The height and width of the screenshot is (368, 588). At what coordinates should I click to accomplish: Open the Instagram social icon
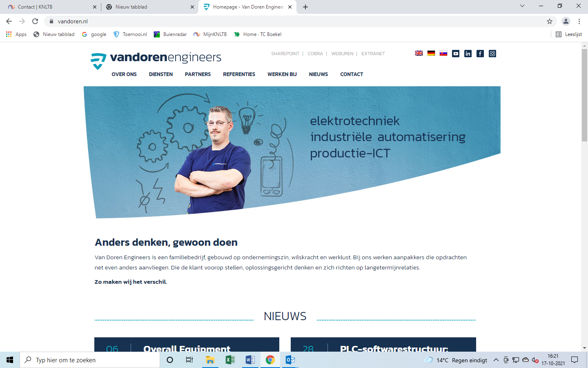click(x=492, y=54)
